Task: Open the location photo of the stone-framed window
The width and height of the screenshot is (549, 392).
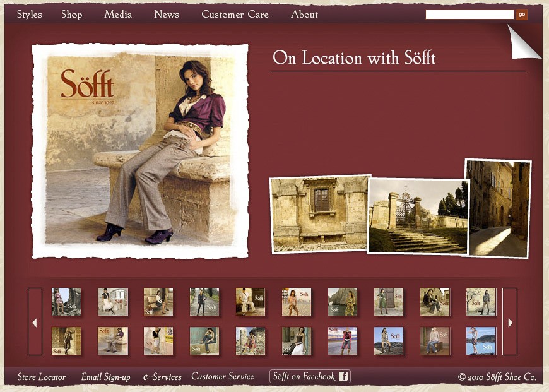Action: pyautogui.click(x=320, y=214)
